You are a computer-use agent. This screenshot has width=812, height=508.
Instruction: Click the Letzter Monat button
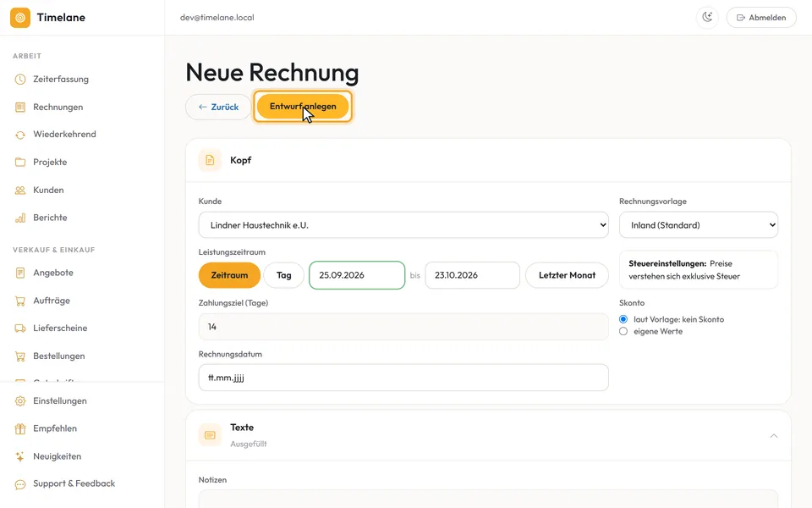pyautogui.click(x=567, y=275)
